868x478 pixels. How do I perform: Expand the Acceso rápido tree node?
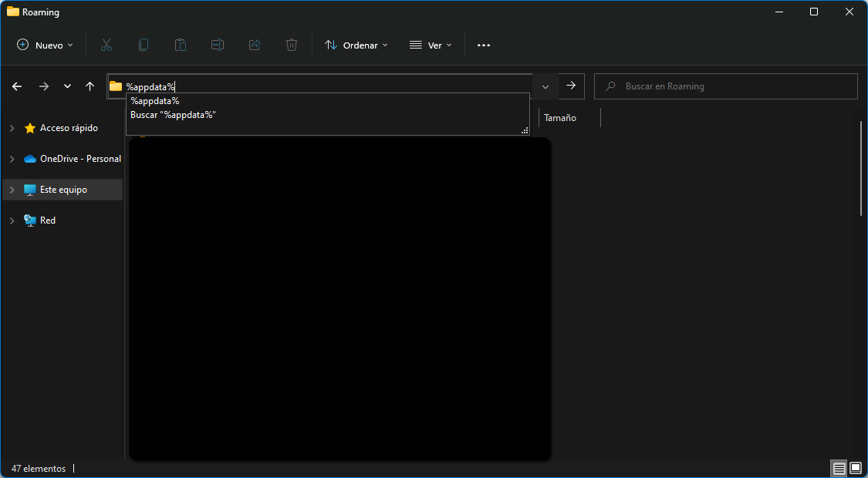[x=12, y=128]
